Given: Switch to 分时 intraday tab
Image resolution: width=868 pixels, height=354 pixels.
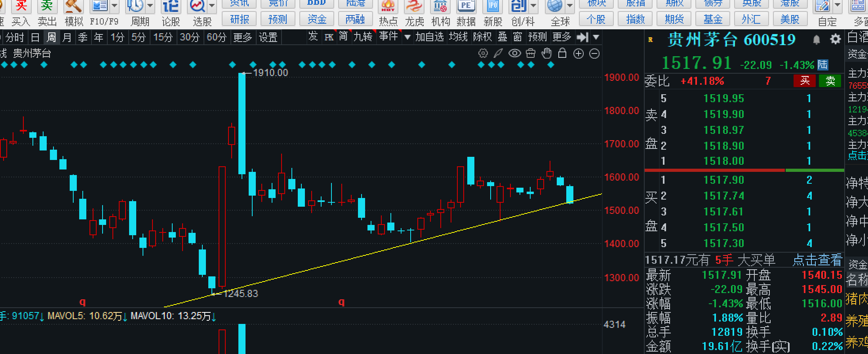Looking at the screenshot, I should (x=15, y=38).
